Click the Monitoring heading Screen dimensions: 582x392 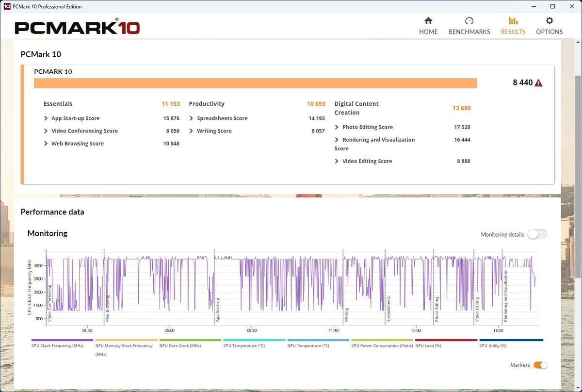[x=48, y=233]
